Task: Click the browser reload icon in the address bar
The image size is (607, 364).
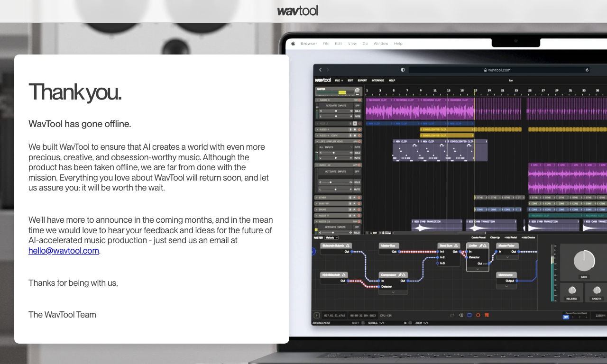Action: [587, 70]
